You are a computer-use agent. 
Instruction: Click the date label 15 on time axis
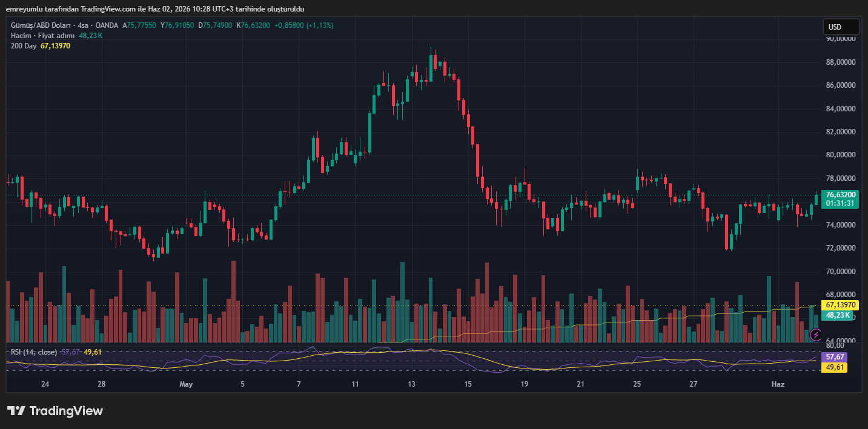(x=468, y=384)
